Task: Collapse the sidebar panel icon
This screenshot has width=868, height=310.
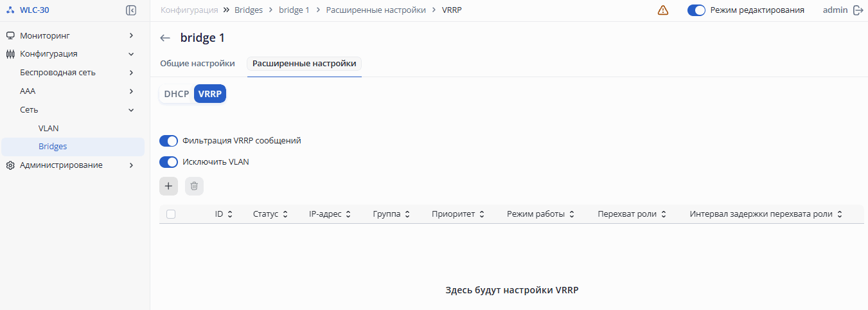Action: (131, 10)
